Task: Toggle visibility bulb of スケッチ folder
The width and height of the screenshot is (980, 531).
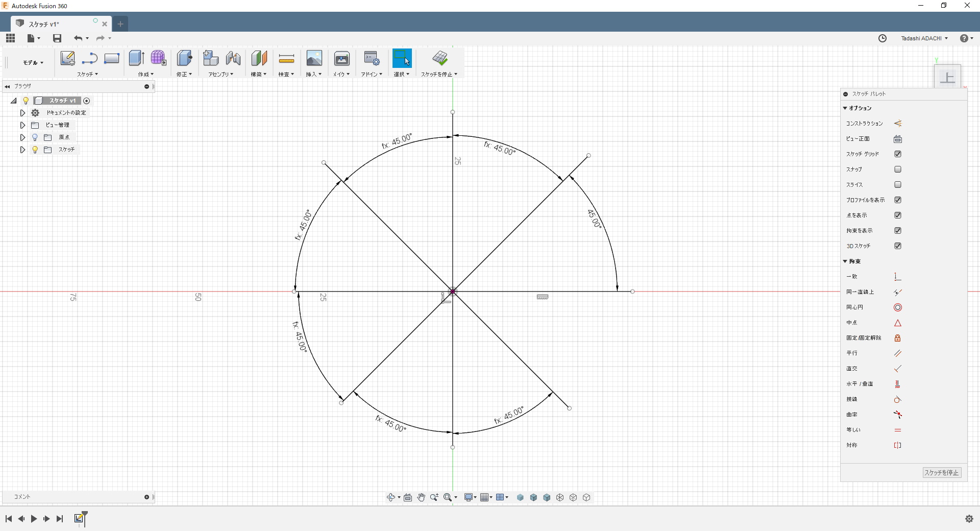Action: [35, 149]
